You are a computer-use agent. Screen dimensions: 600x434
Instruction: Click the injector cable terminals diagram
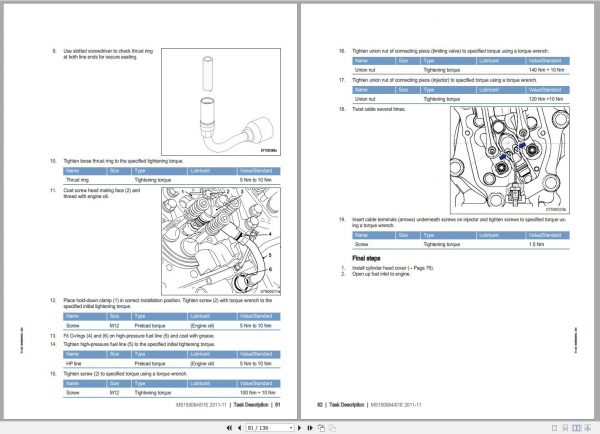pos(510,160)
